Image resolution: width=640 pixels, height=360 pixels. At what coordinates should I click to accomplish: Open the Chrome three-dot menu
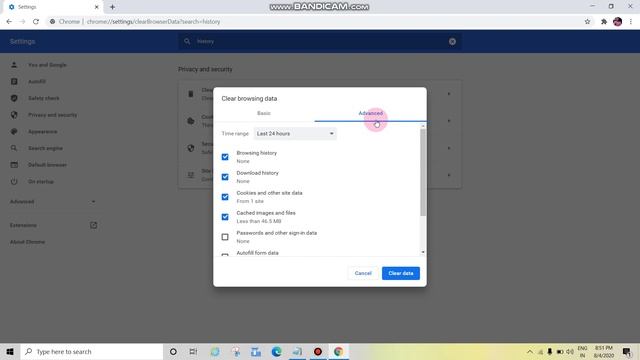(x=631, y=22)
